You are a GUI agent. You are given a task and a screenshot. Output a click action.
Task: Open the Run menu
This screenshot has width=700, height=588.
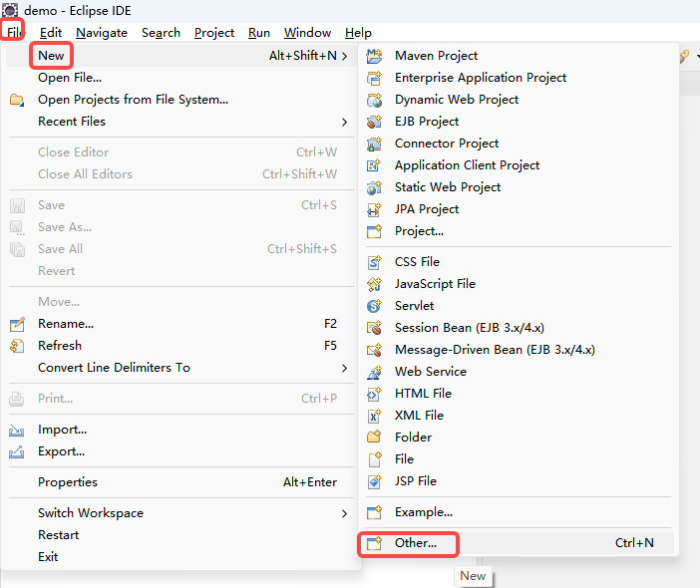click(x=259, y=33)
